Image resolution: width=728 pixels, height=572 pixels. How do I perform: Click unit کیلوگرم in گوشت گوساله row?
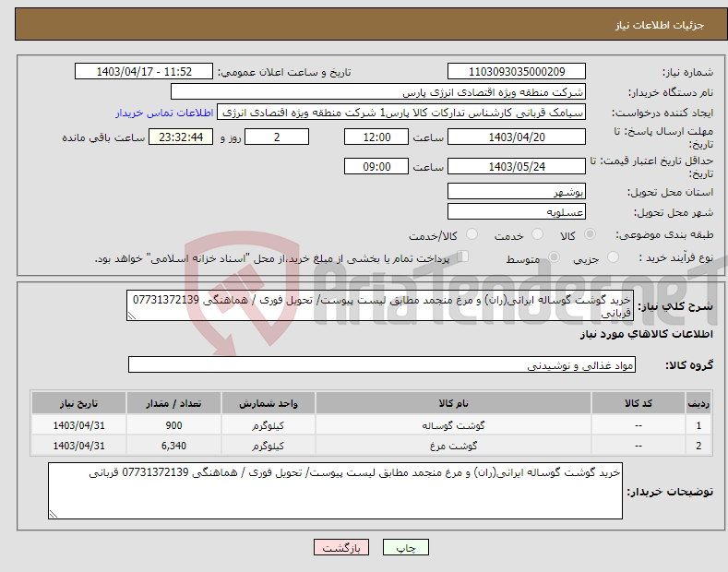(269, 425)
